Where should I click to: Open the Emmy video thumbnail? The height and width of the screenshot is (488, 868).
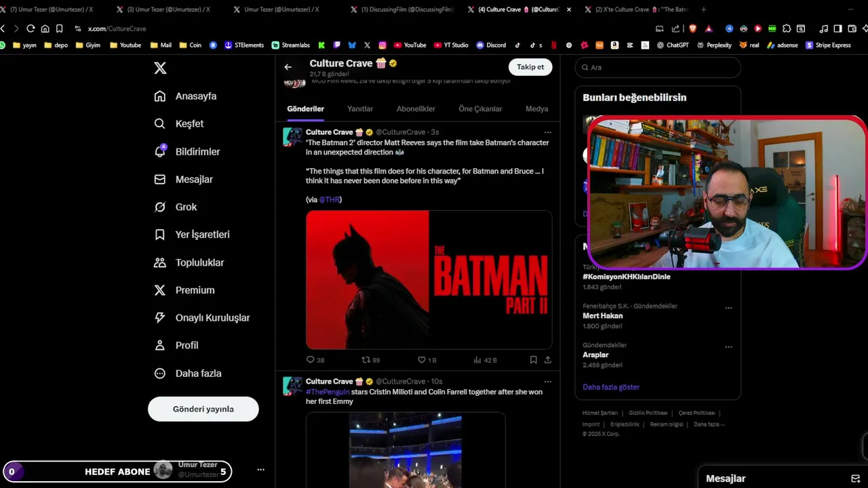click(406, 450)
